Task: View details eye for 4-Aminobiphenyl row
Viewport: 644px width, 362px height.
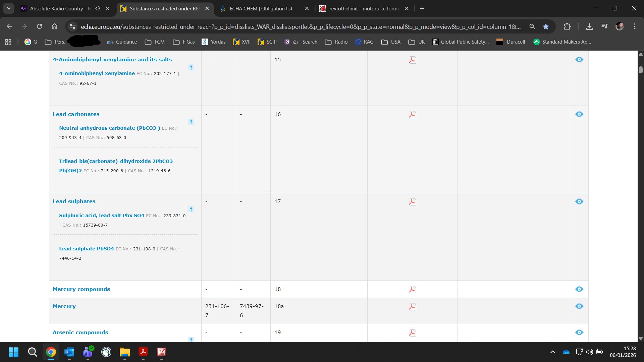Action: [579, 60]
